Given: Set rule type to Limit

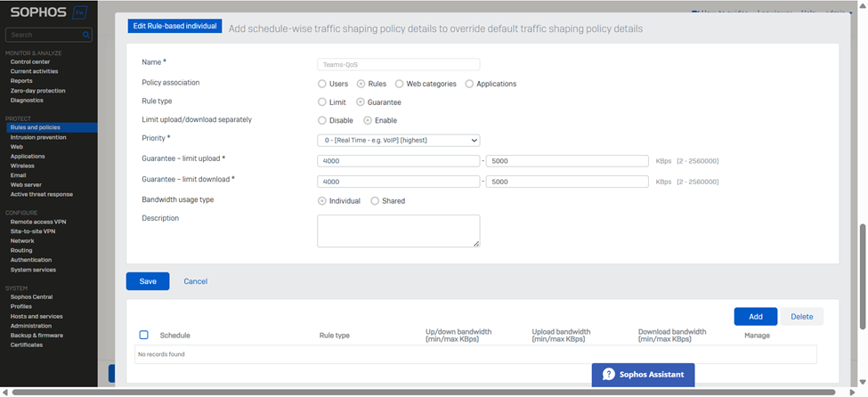Looking at the screenshot, I should [322, 102].
